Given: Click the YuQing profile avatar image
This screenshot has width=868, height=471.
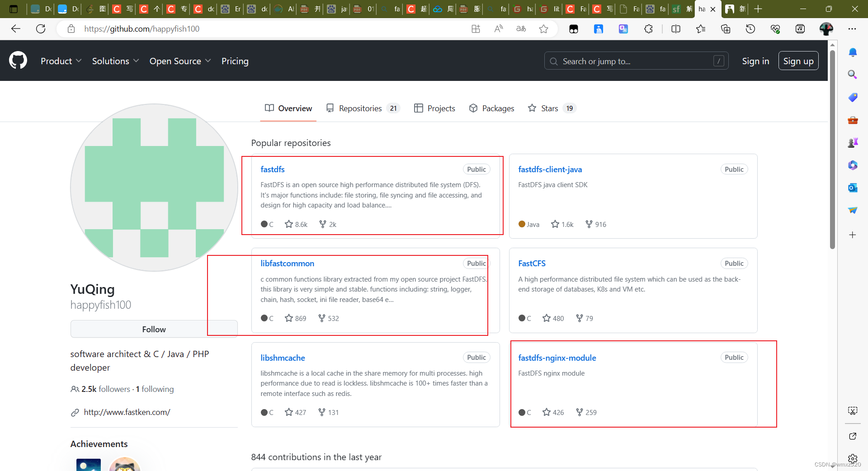Looking at the screenshot, I should [154, 188].
